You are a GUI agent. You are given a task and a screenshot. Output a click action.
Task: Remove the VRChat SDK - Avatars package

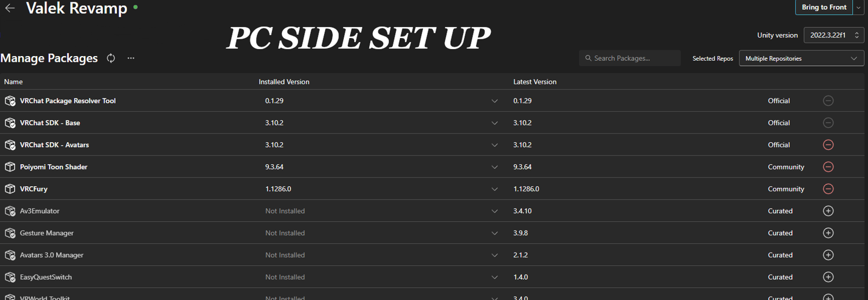(828, 145)
